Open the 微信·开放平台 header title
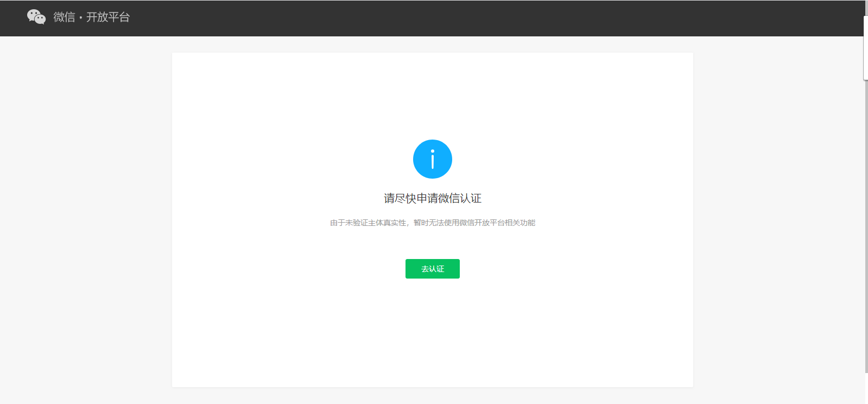 (x=92, y=17)
